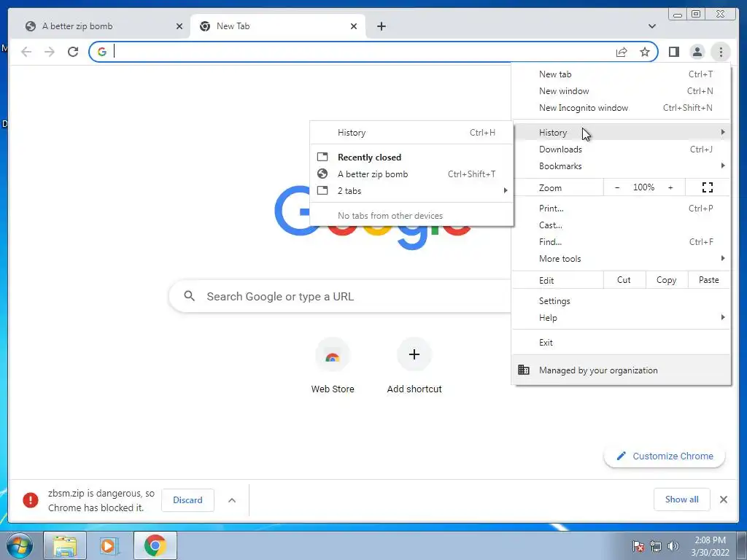Click 'Managed by your organization'
This screenshot has height=560, width=747.
click(622, 370)
